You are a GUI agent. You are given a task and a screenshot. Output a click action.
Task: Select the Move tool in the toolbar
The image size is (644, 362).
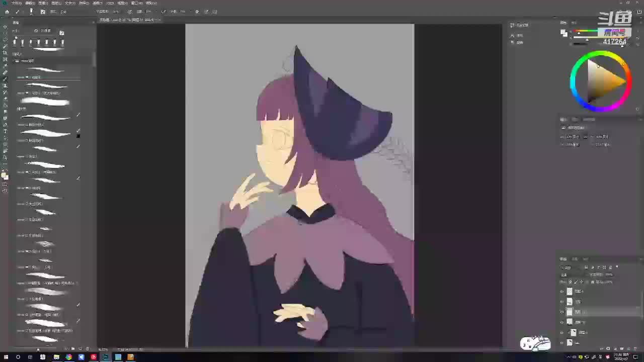tap(5, 27)
